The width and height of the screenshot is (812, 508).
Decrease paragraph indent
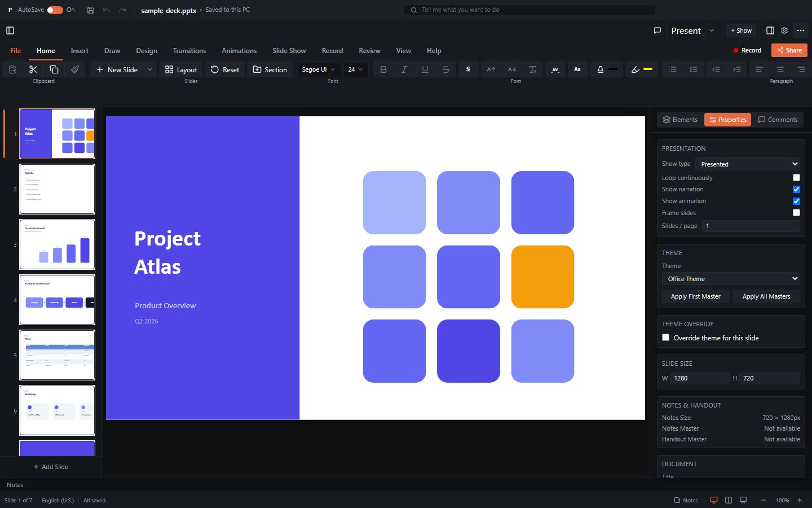click(x=716, y=69)
